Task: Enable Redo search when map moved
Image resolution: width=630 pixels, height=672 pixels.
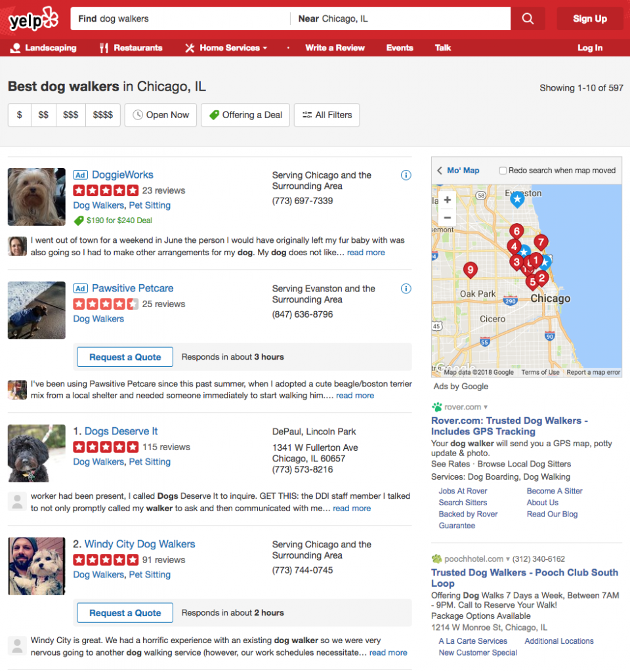Action: [503, 171]
